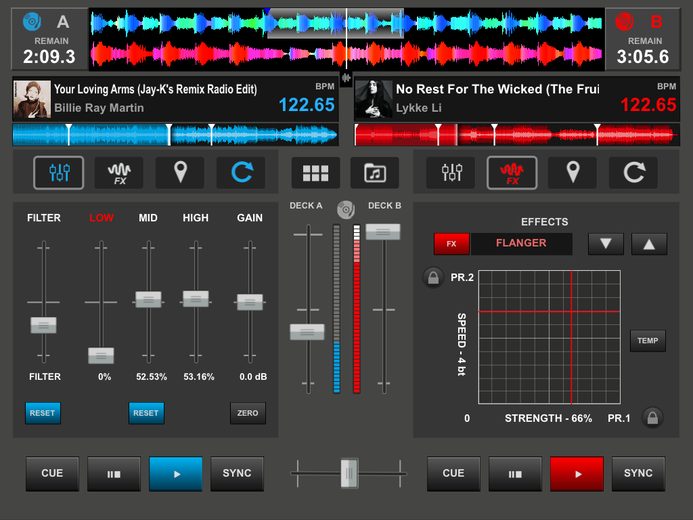Reset the Deck A filter
This screenshot has height=520, width=693.
point(42,413)
